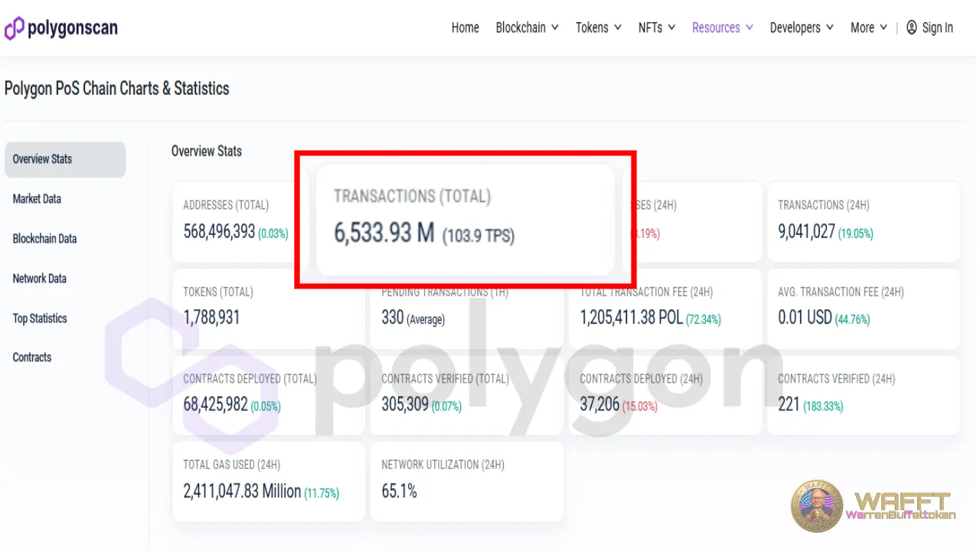The height and width of the screenshot is (551, 980).
Task: Switch to Market Data section
Action: (37, 199)
